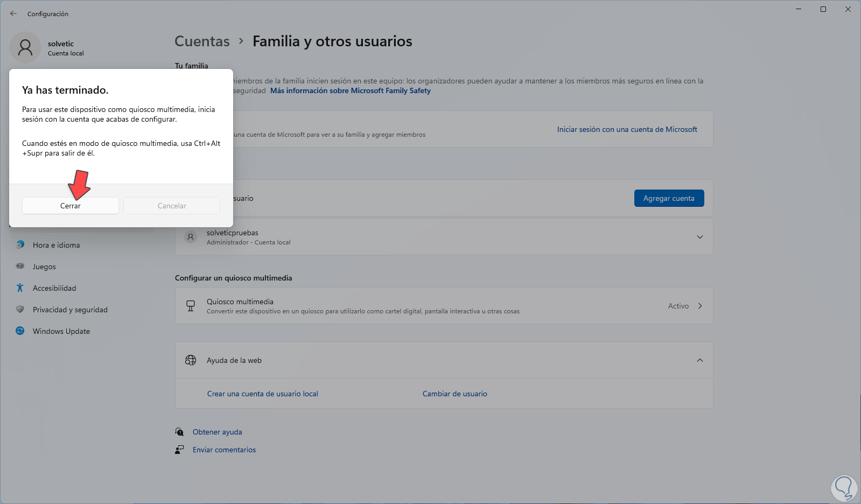Click the solvetic user avatar icon
Viewport: 861px width, 504px height.
25,47
